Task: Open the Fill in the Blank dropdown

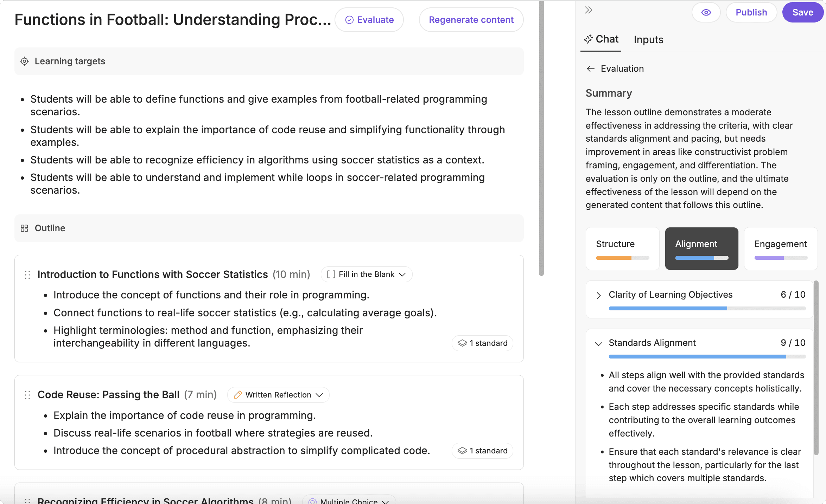Action: pyautogui.click(x=366, y=274)
